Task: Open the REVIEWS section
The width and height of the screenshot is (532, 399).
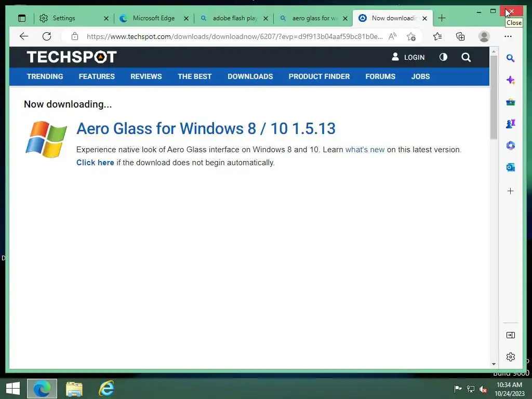Action: point(146,76)
